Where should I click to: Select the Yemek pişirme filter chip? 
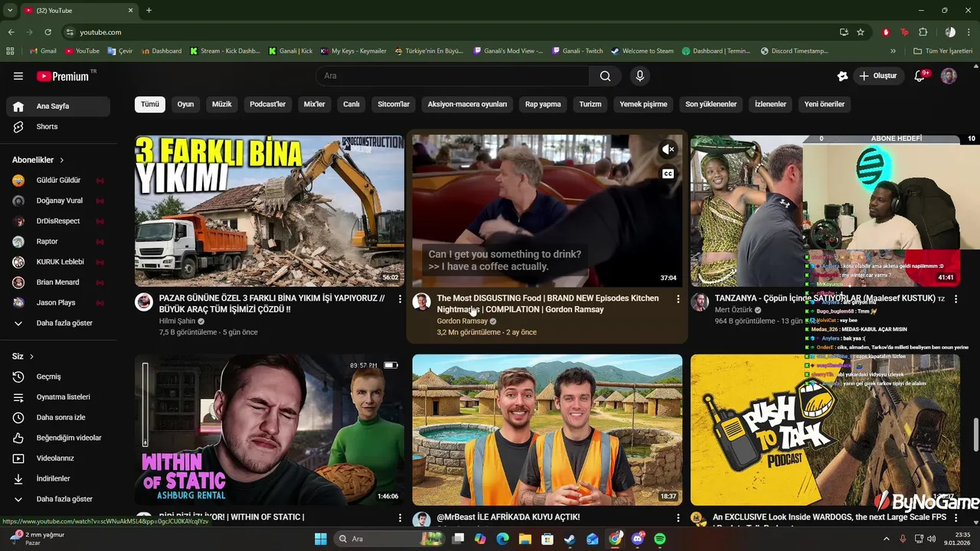643,104
